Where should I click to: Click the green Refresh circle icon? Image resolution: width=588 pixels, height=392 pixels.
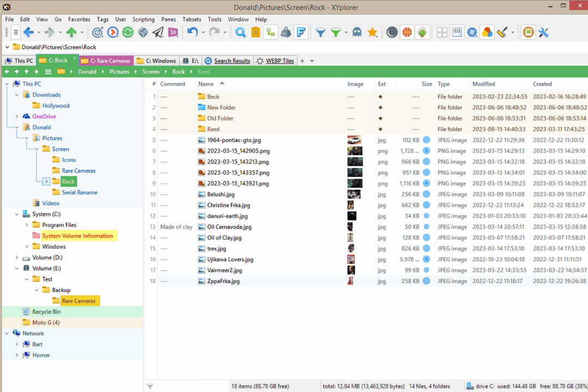coord(127,33)
